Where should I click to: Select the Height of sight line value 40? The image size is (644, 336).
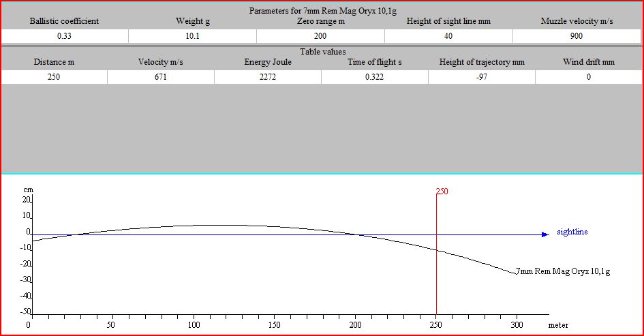tap(448, 36)
